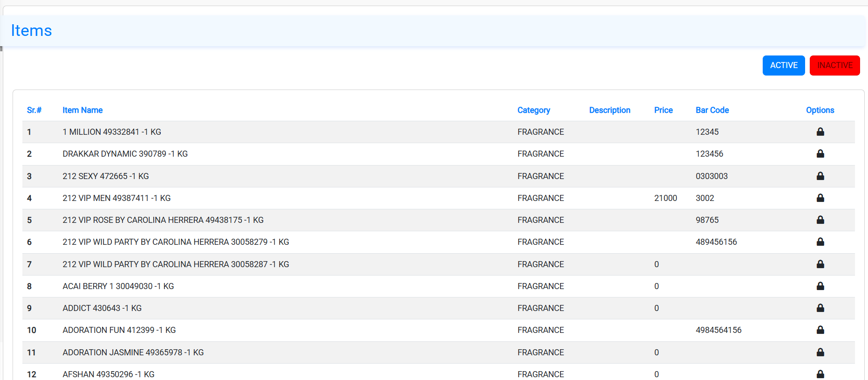Click lock icon for 212 SEXY 472665
Screen dimensions: 868x380
click(820, 176)
